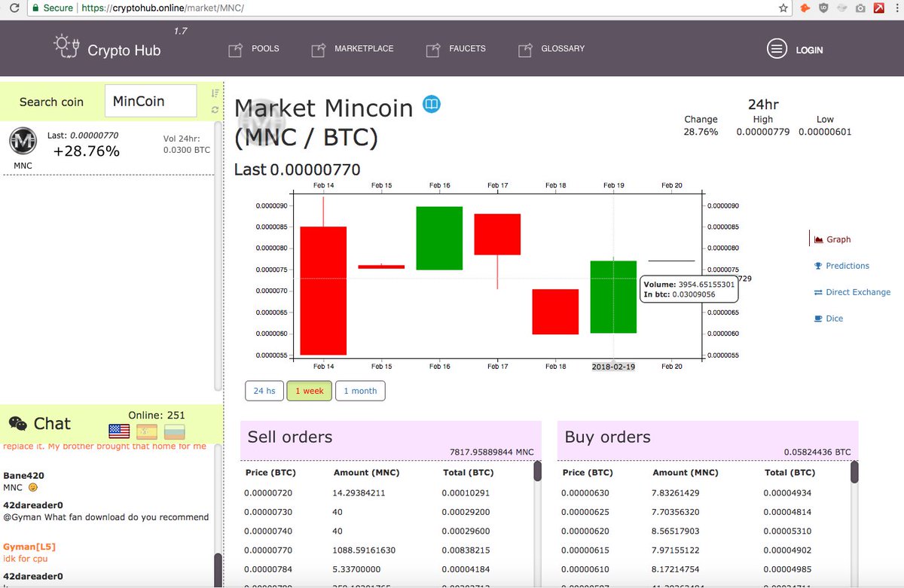The width and height of the screenshot is (904, 588).
Task: Click the external-link icon beside POOLS
Action: pos(235,50)
